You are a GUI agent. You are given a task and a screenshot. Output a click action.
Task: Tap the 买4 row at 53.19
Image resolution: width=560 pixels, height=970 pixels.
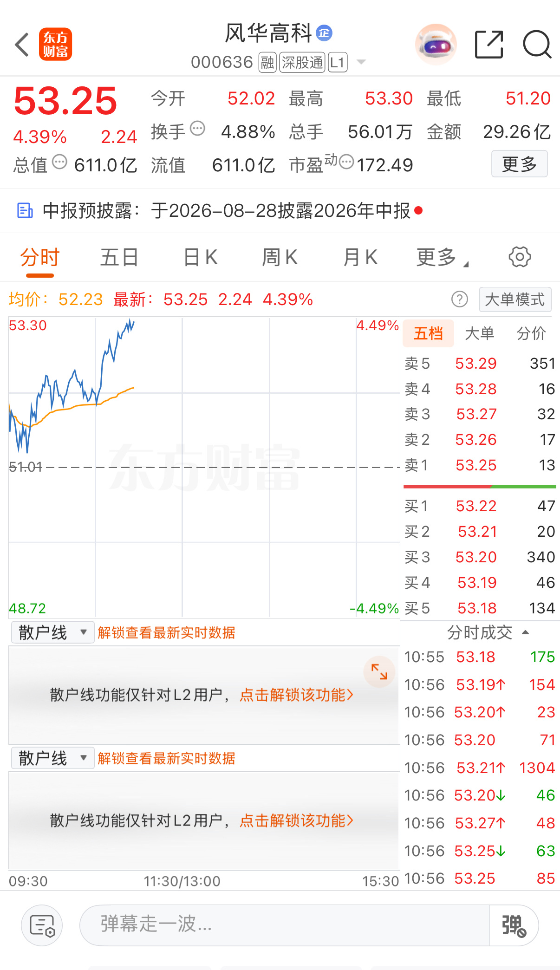[480, 582]
